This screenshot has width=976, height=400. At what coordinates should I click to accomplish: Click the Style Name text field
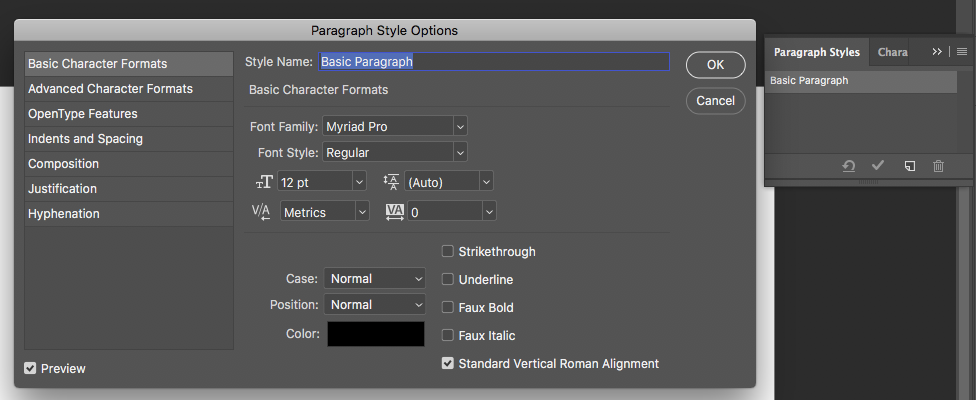click(493, 62)
